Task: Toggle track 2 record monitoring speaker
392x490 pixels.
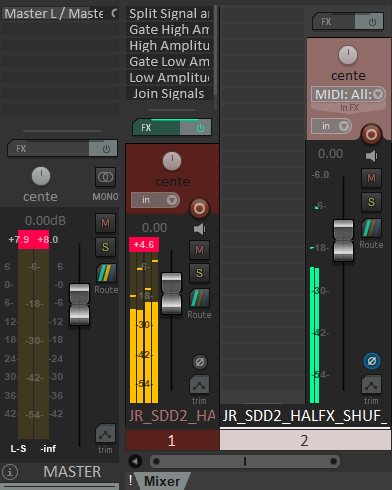Action: coord(372,156)
